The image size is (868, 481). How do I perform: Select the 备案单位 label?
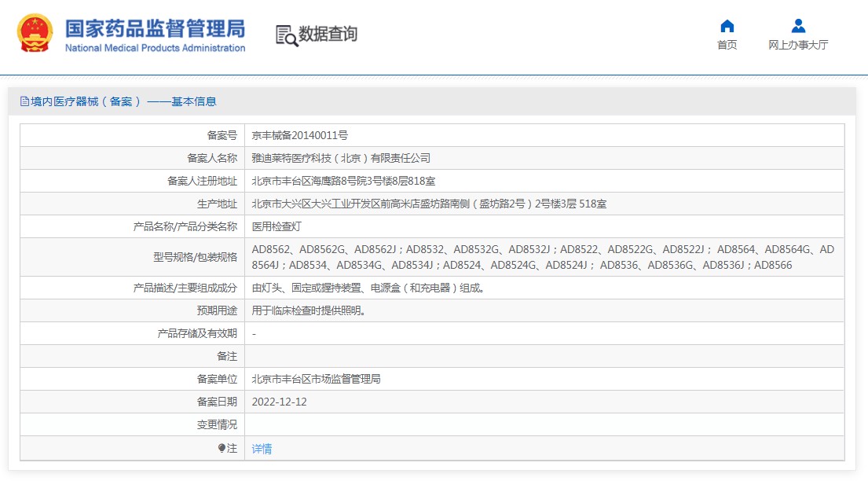217,379
